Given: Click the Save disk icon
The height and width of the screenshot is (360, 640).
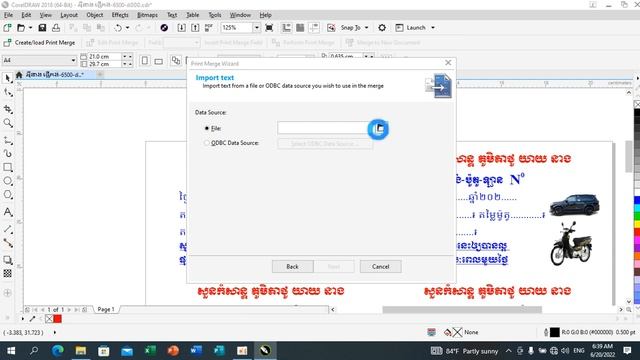Looking at the screenshot, I should click(x=42, y=28).
